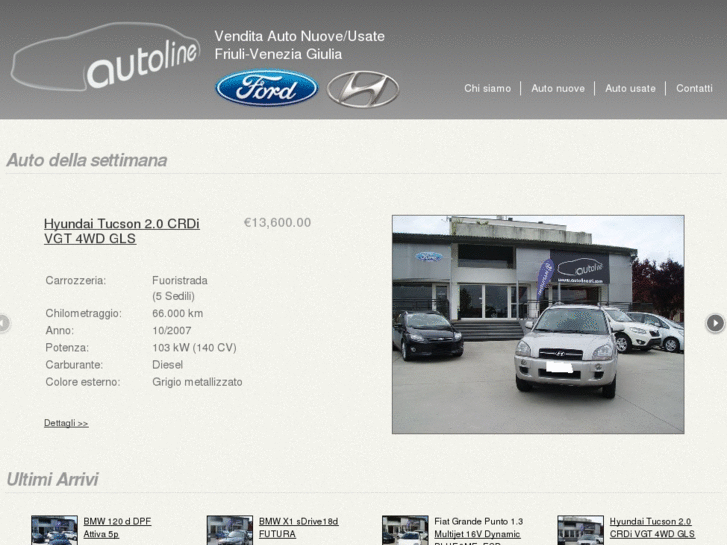Open Contatti menu item

pyautogui.click(x=694, y=88)
